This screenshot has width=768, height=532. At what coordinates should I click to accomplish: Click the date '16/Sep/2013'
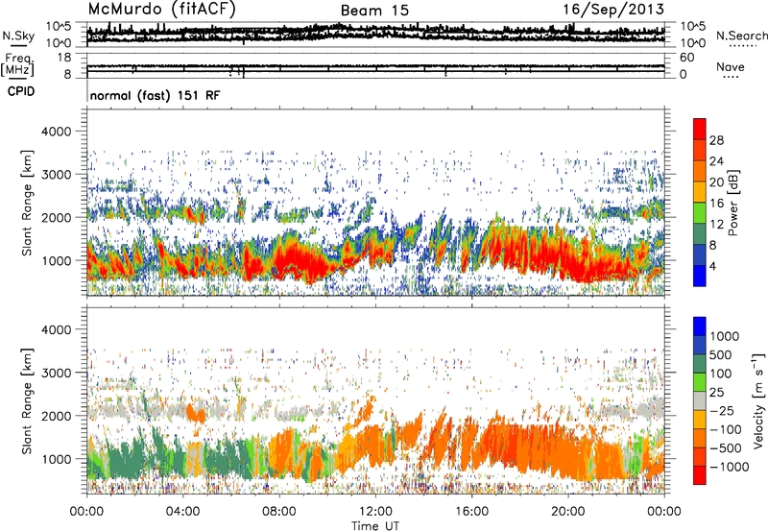[613, 10]
